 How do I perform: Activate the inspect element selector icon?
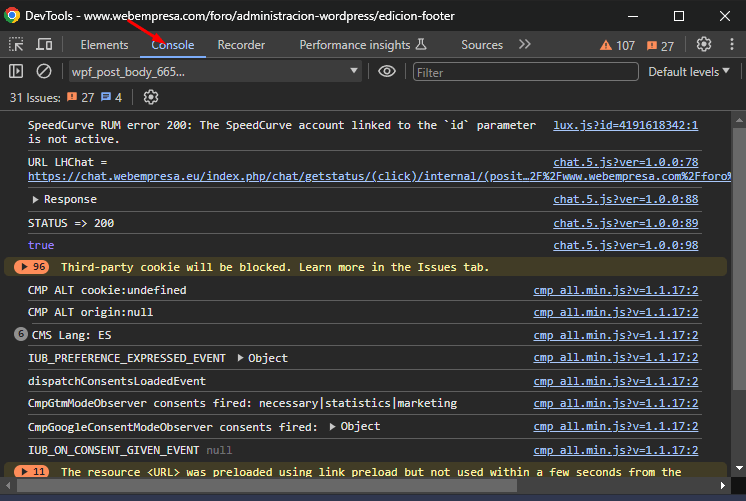click(16, 45)
